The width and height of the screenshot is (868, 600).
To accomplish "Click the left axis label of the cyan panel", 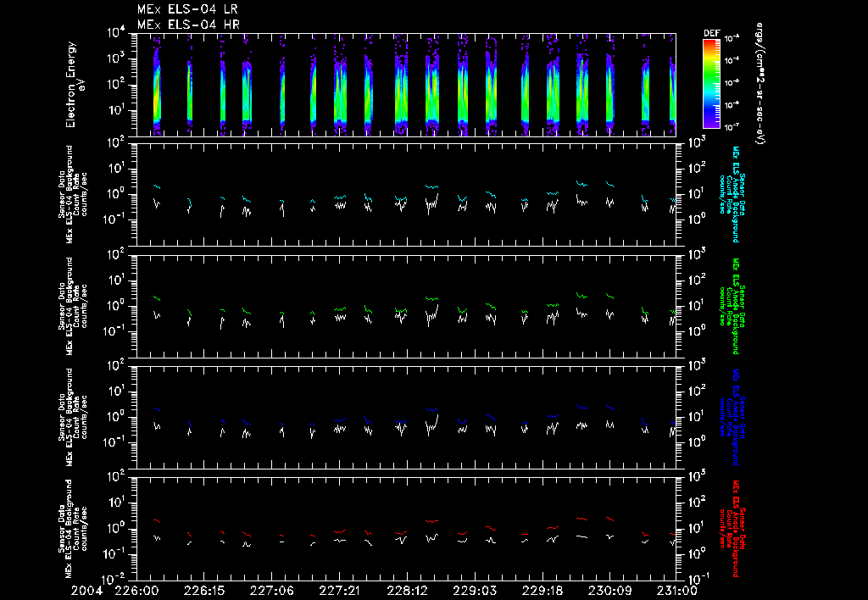I will (73, 194).
